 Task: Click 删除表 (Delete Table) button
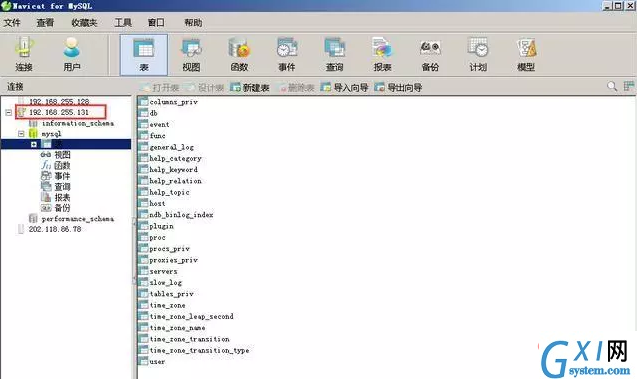coord(295,87)
